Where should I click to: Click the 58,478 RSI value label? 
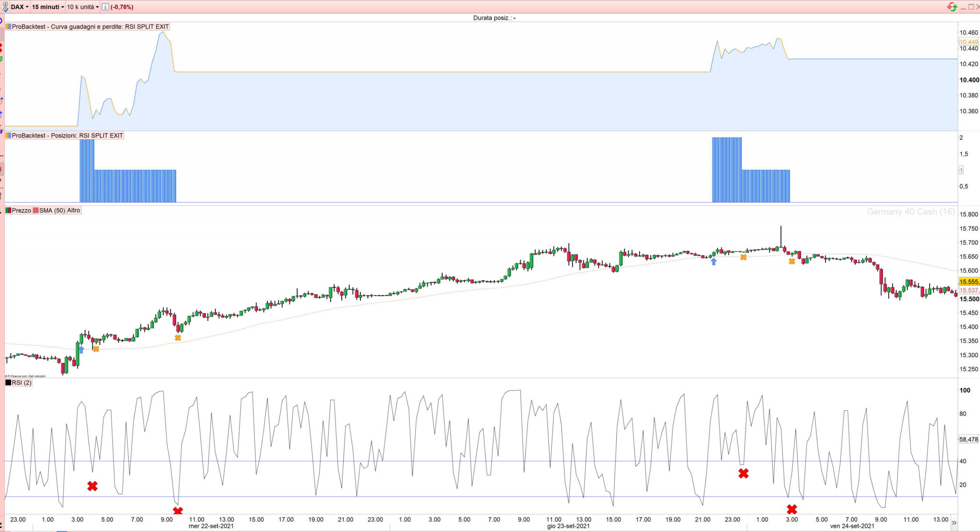click(x=969, y=439)
